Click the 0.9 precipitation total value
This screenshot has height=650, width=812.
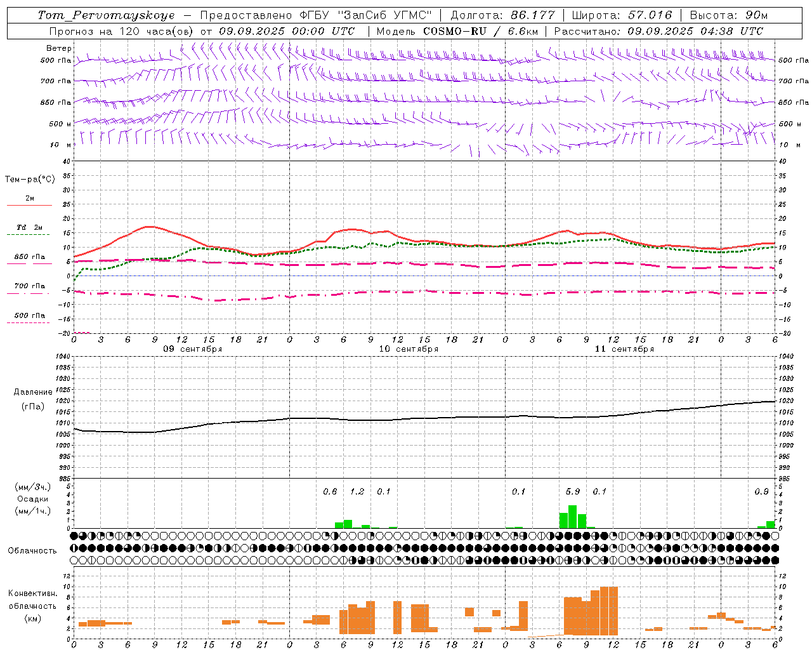coord(761,491)
